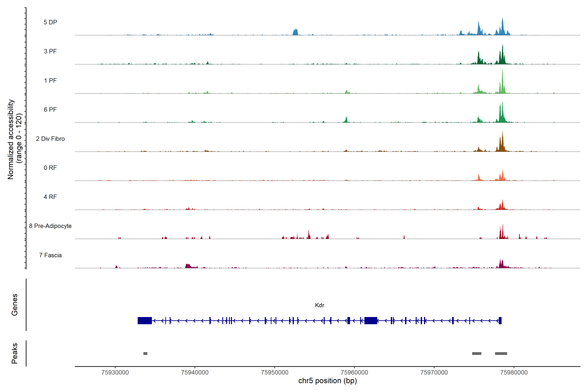Click the rightmost gray peak bar
The height and width of the screenshot is (392, 588).
(501, 353)
